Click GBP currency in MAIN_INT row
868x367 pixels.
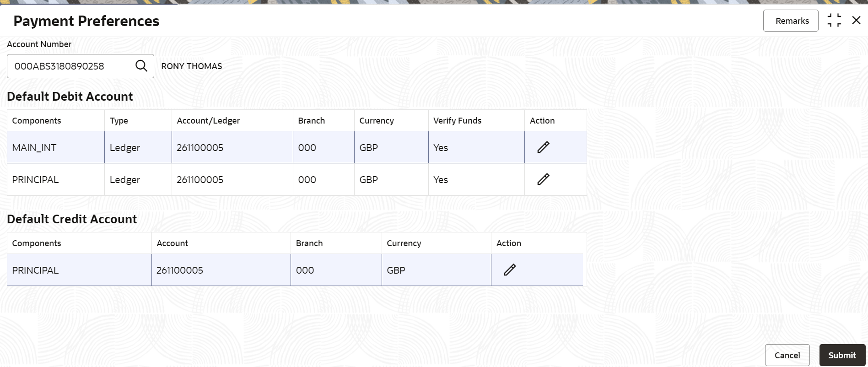pos(368,148)
